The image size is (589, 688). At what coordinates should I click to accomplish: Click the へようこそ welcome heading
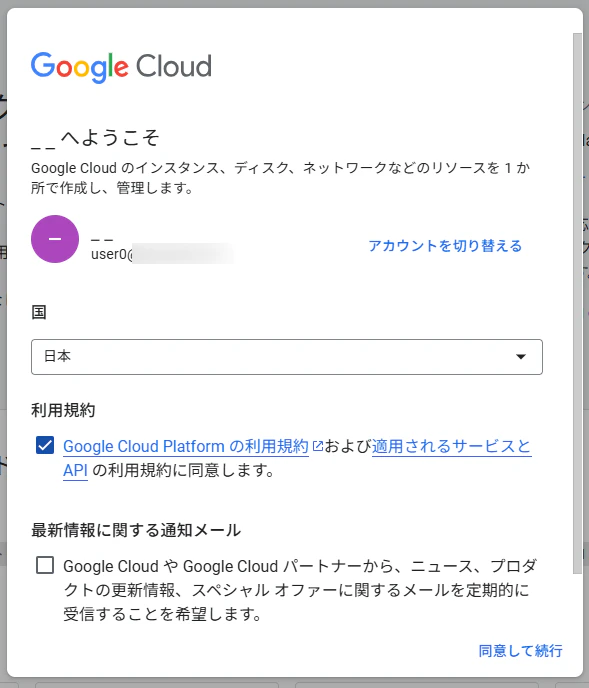pos(95,138)
